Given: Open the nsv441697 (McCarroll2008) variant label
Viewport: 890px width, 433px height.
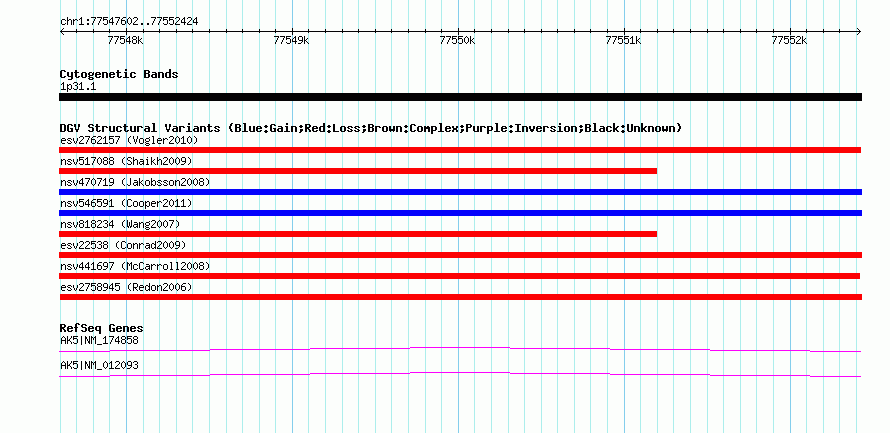Looking at the screenshot, I should (x=135, y=266).
